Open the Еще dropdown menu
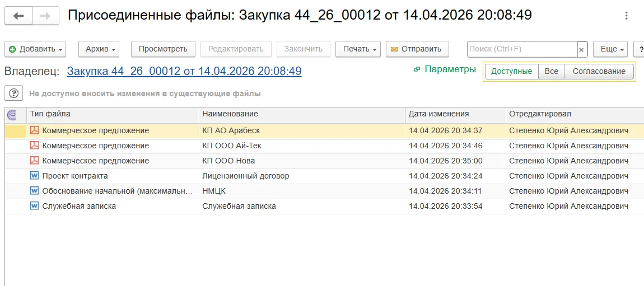The image size is (644, 286). 611,49
